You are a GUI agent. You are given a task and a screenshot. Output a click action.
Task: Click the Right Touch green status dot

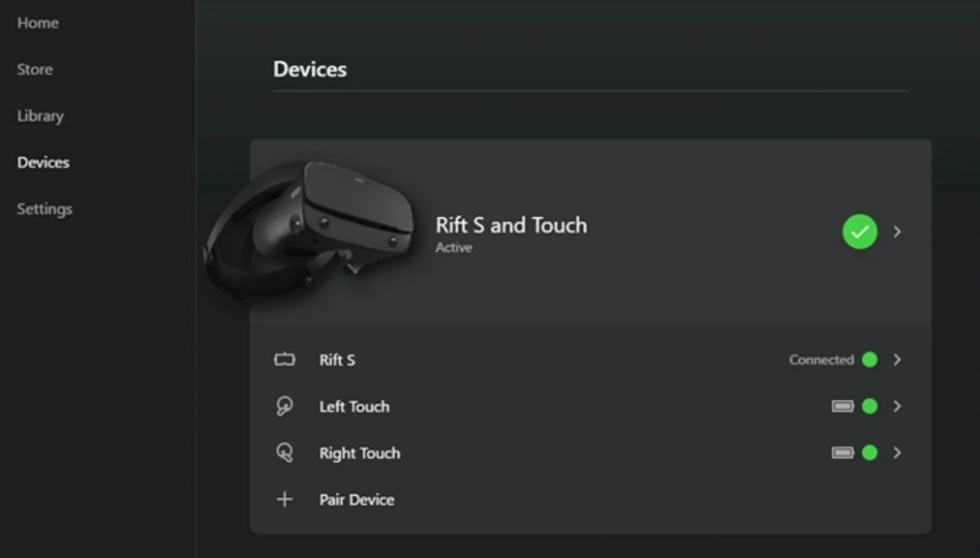tap(870, 452)
